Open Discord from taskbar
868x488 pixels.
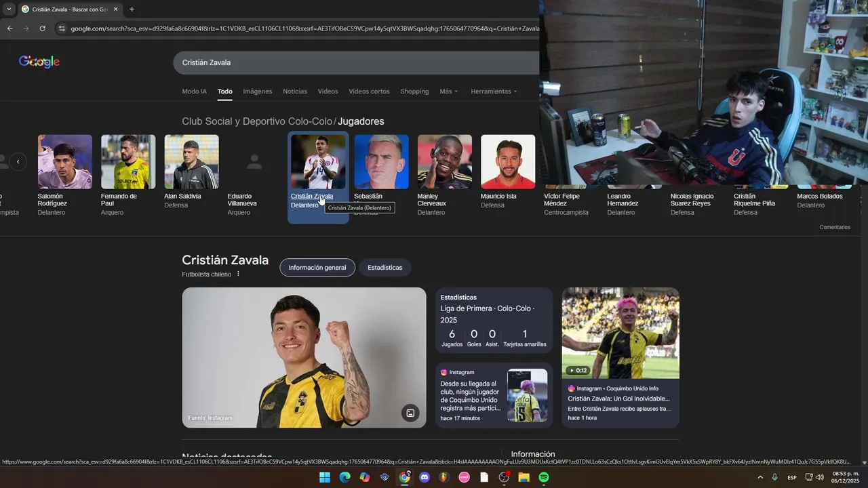tap(425, 477)
